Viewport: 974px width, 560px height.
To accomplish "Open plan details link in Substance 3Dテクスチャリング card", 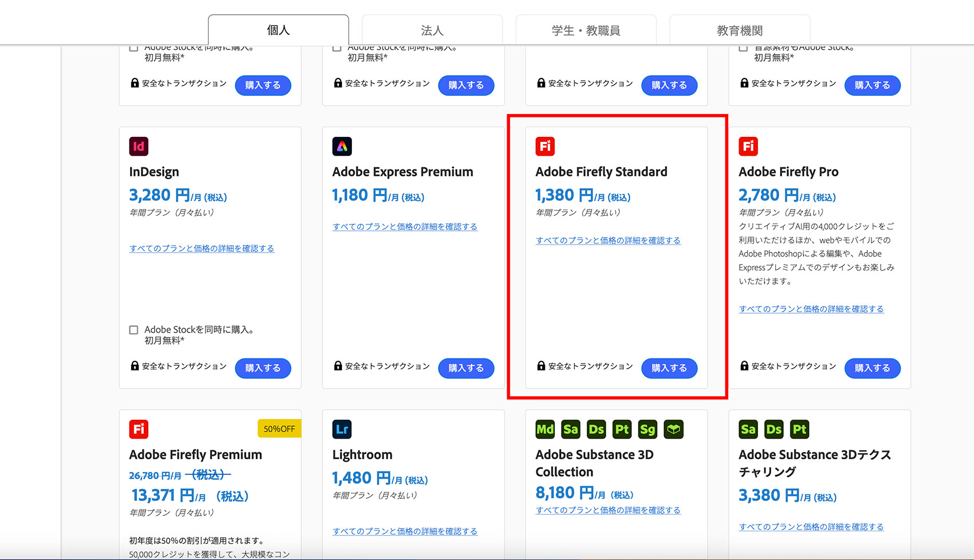I will point(811,527).
